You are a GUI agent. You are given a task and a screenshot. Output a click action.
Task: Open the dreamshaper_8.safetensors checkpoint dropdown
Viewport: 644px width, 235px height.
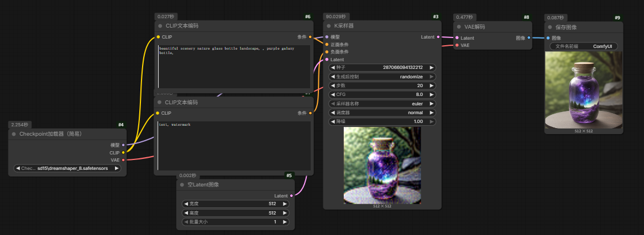coord(67,168)
